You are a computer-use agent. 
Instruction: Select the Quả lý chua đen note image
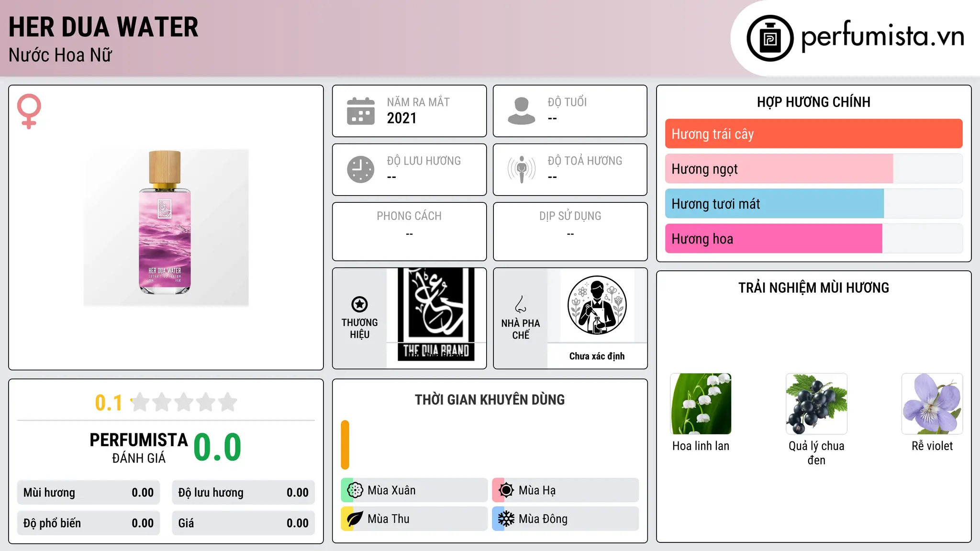[x=816, y=404]
